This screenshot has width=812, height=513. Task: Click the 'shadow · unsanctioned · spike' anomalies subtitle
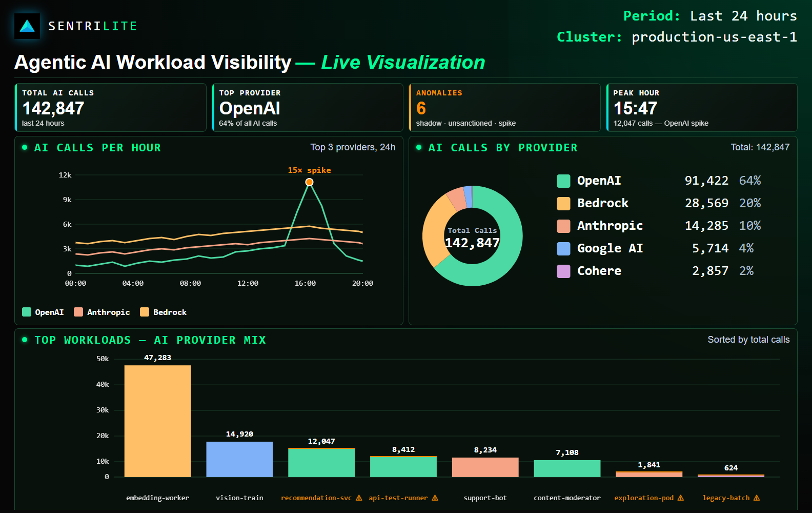tap(466, 123)
